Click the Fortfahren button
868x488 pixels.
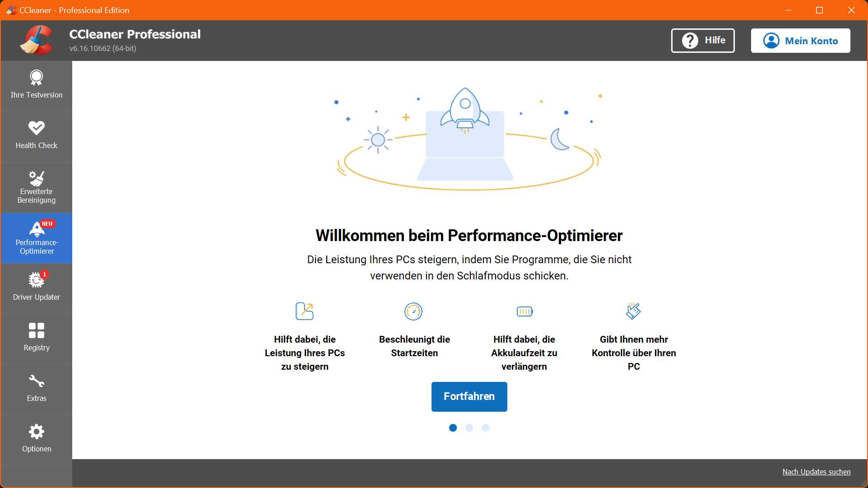coord(469,396)
